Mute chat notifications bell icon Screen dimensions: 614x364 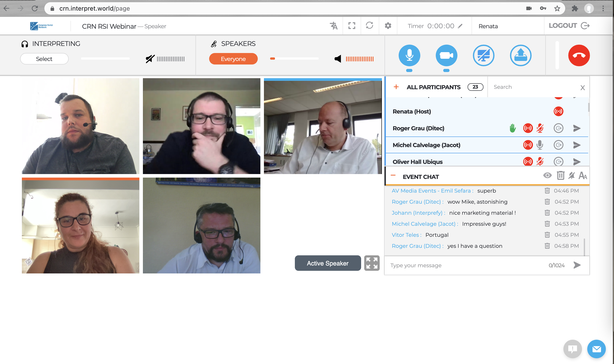[x=572, y=175]
